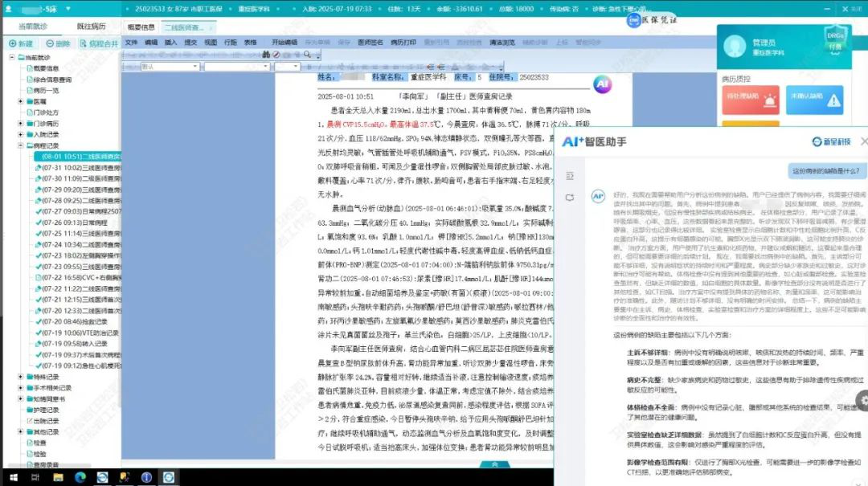
Task: Select the 07-20 08:46 抢救记录 entry
Action: coord(72,321)
